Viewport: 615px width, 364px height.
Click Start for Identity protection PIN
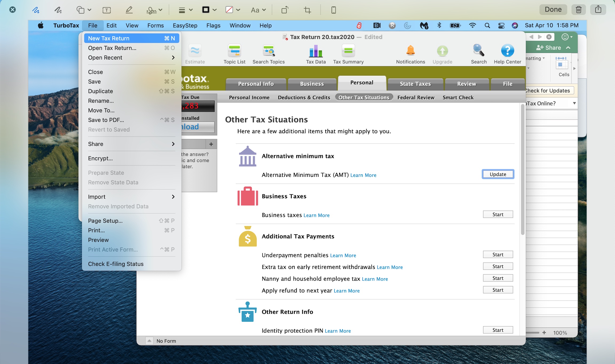[x=498, y=330]
